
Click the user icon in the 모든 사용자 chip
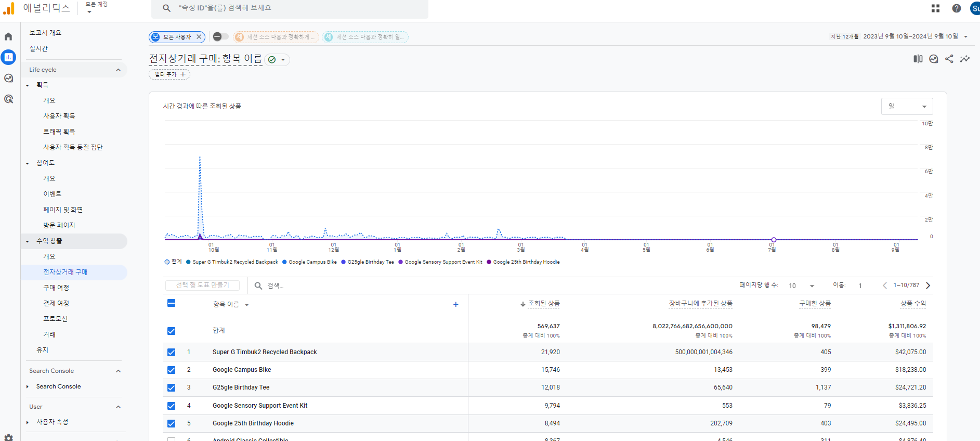point(155,37)
